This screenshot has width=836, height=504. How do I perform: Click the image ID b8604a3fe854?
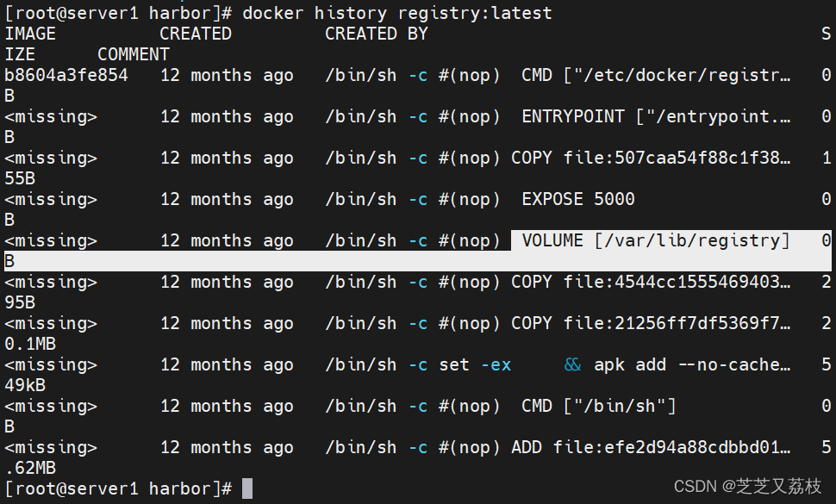(x=66, y=75)
